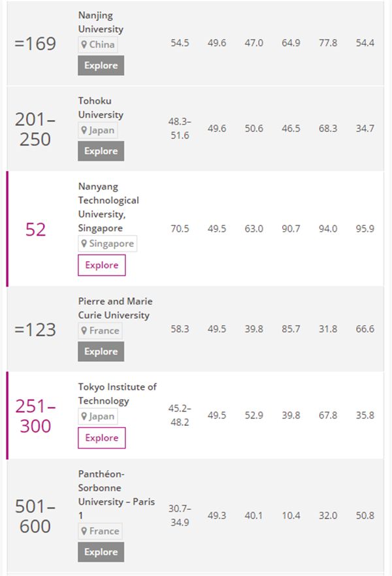
Task: Click the pin icon on Pierre and Marie Curie's France tag
Action: (x=84, y=330)
